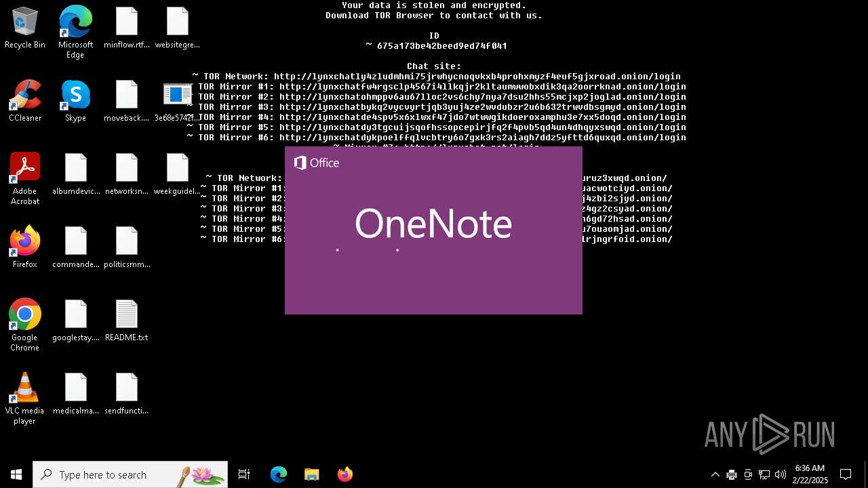
Task: Click the Office logo on the splash
Action: tap(317, 163)
